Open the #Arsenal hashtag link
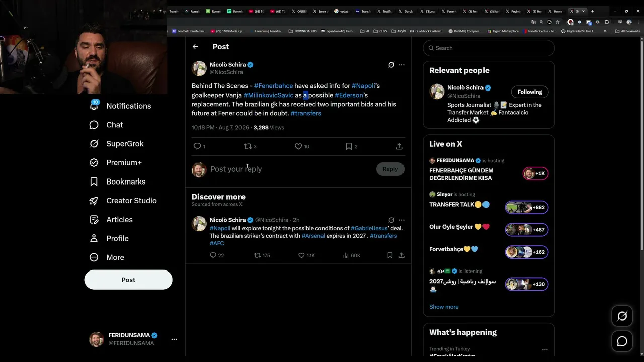Screen dimensions: 644x362 [313, 236]
